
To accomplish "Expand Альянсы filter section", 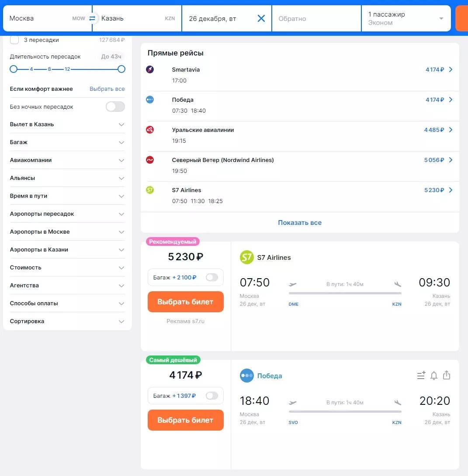I will [67, 178].
